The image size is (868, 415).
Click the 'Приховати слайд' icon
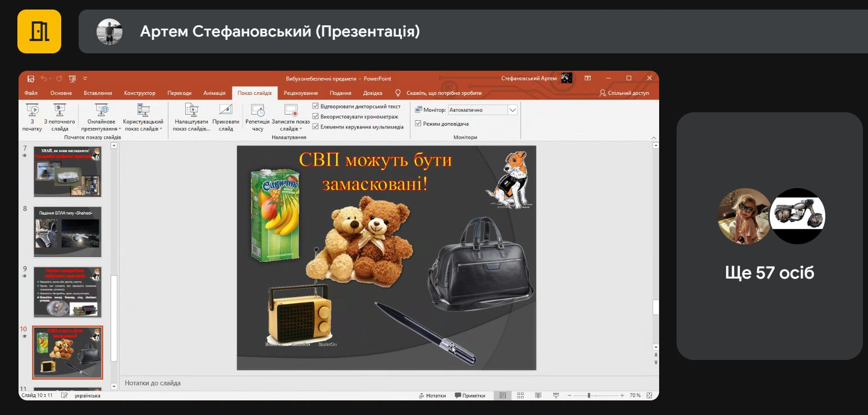[x=226, y=117]
